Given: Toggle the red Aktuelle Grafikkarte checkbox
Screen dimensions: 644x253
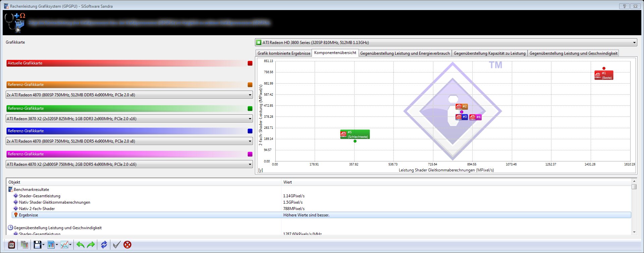Looking at the screenshot, I should 250,63.
